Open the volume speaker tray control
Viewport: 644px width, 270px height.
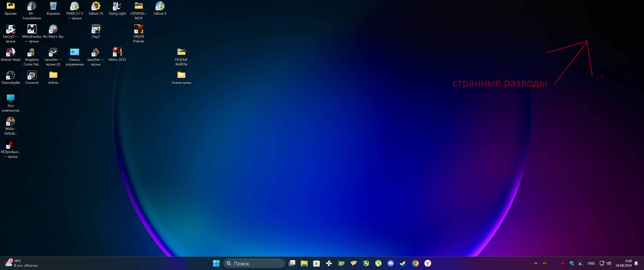coord(609,263)
